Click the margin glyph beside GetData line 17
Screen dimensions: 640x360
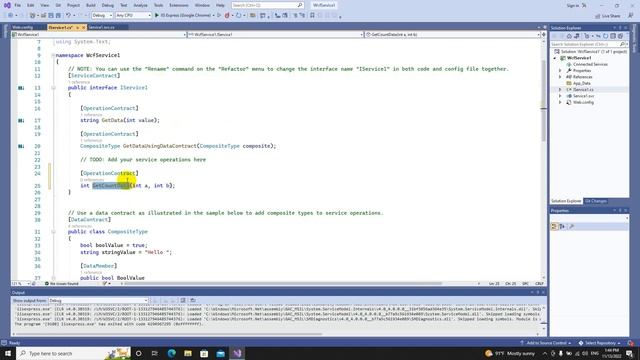tap(21, 120)
